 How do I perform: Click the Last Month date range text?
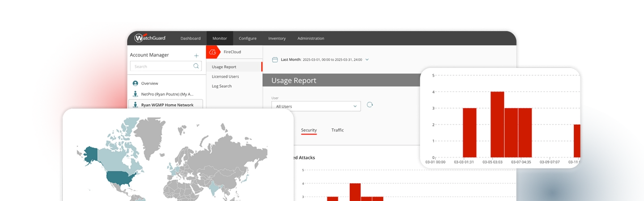(x=321, y=59)
